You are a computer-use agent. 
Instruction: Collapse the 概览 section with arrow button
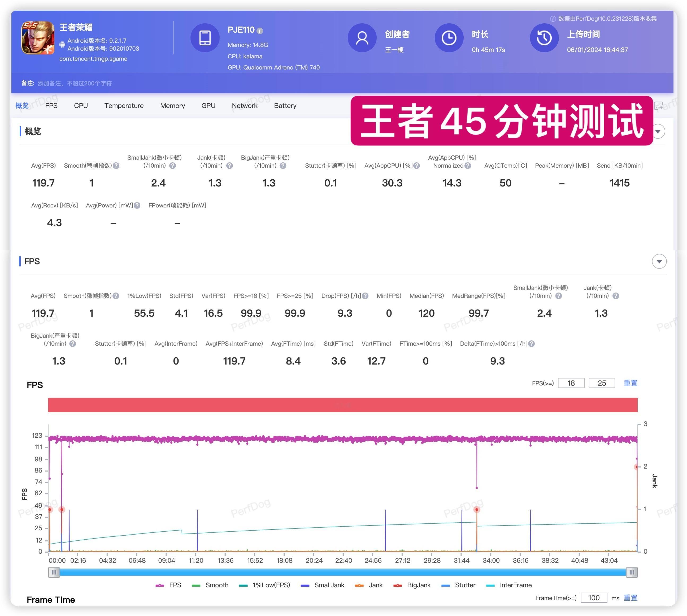pos(658,132)
